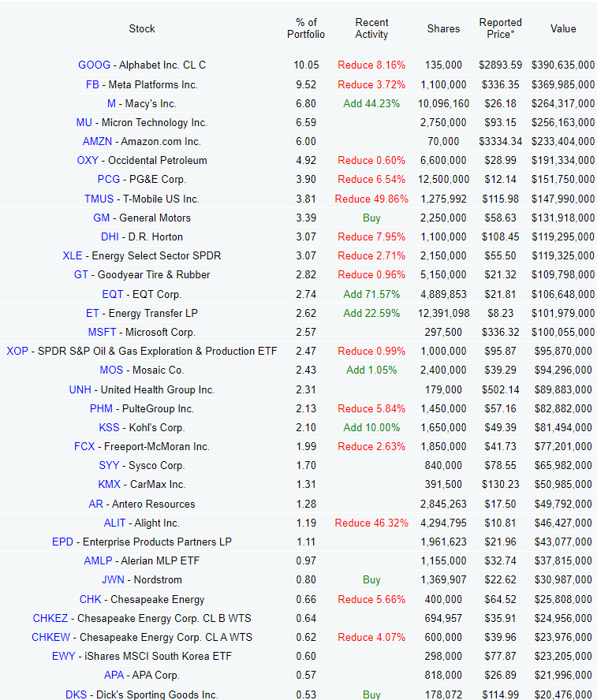Open the EQT ticker link
This screenshot has height=700, width=597.
[113, 295]
